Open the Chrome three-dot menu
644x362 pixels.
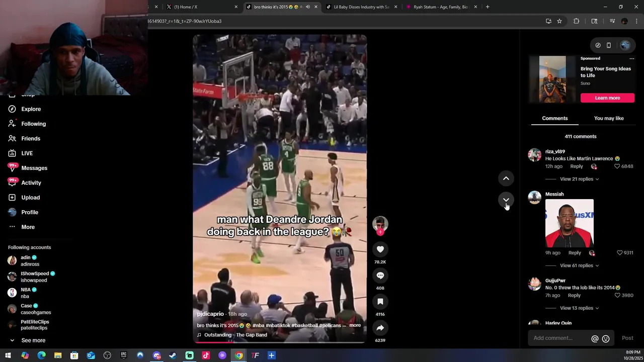(x=636, y=21)
